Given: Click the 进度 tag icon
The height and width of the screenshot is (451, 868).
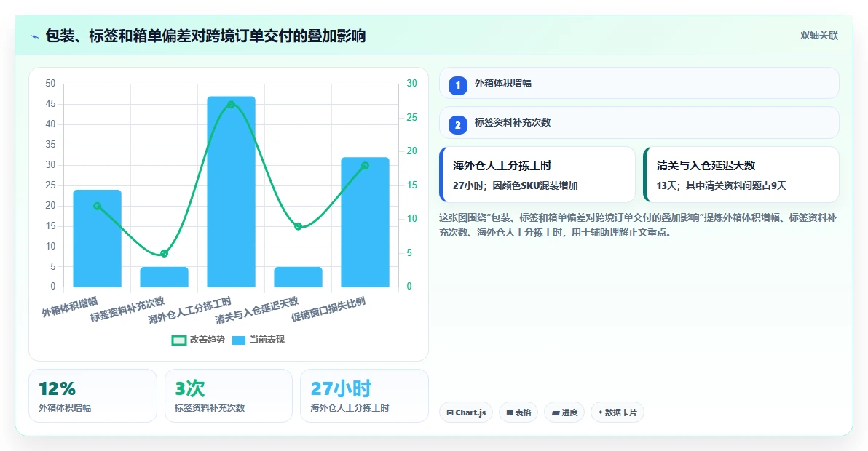Looking at the screenshot, I should pyautogui.click(x=555, y=413).
